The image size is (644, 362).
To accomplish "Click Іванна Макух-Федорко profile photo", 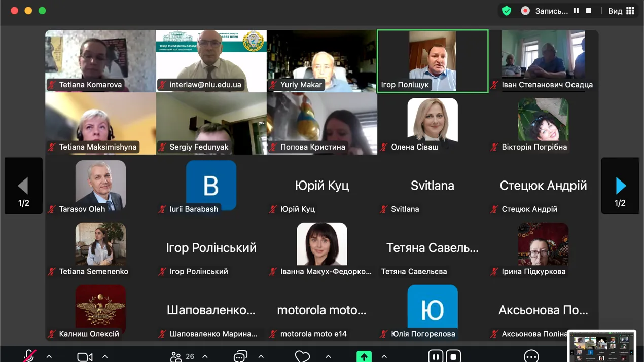I will pyautogui.click(x=322, y=244).
